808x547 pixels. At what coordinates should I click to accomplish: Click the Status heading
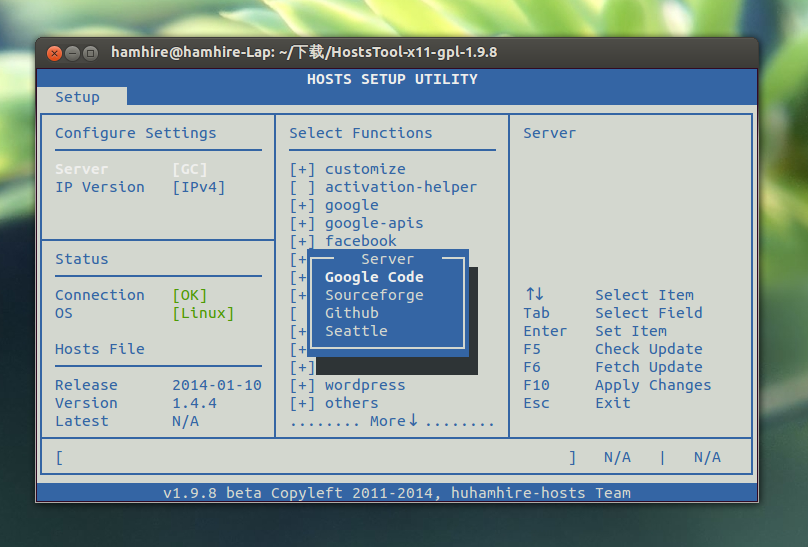pos(82,259)
